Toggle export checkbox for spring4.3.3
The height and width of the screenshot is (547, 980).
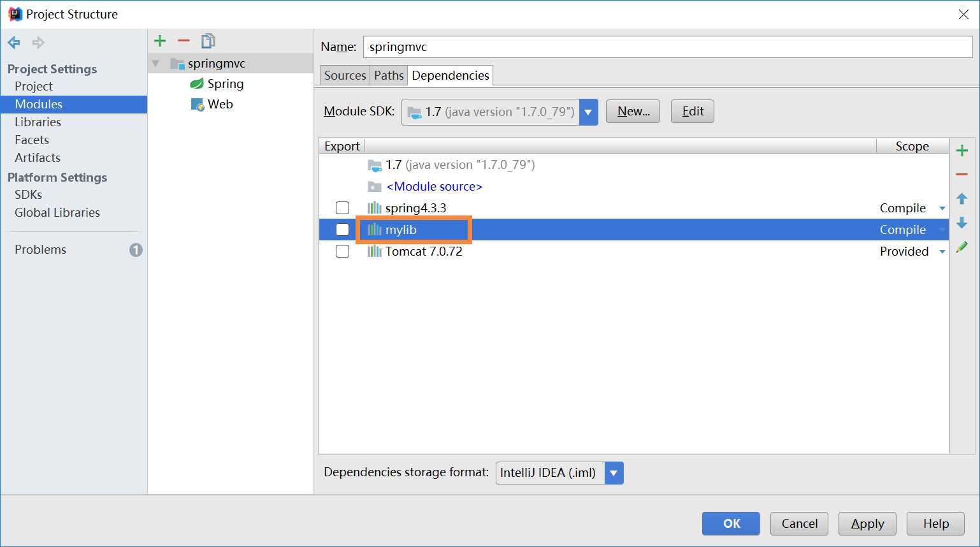pos(342,208)
